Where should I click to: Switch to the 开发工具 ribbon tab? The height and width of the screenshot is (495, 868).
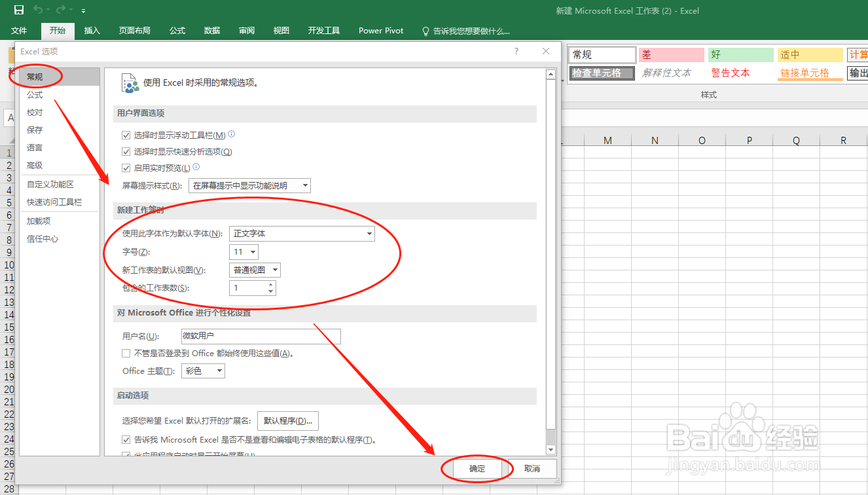pos(324,31)
